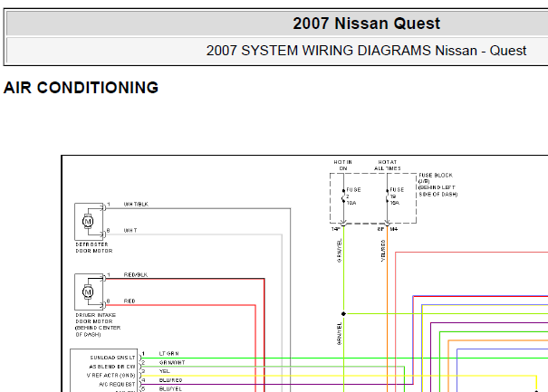
Task: Click the 15A fuse symbol in fuse block
Action: pos(388,196)
